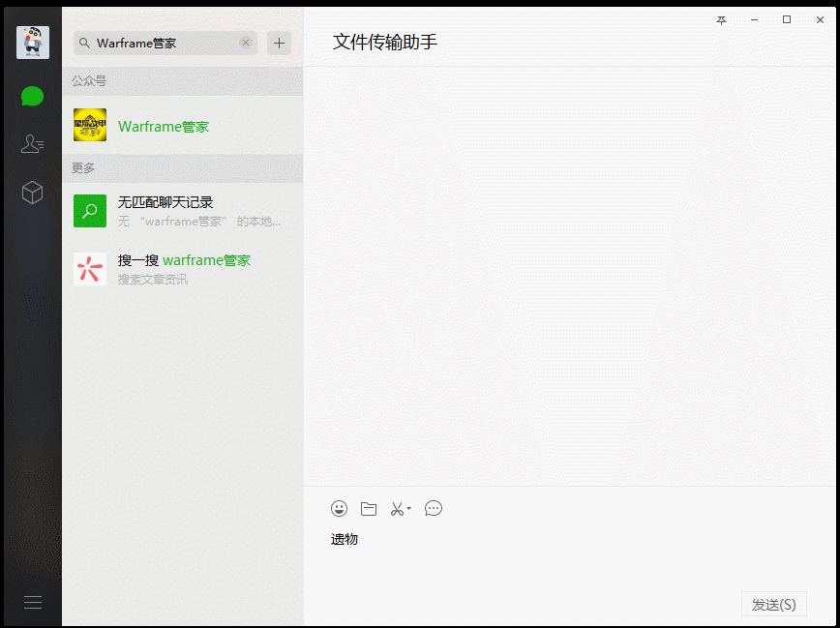Open the Favorites cube icon

[32, 193]
